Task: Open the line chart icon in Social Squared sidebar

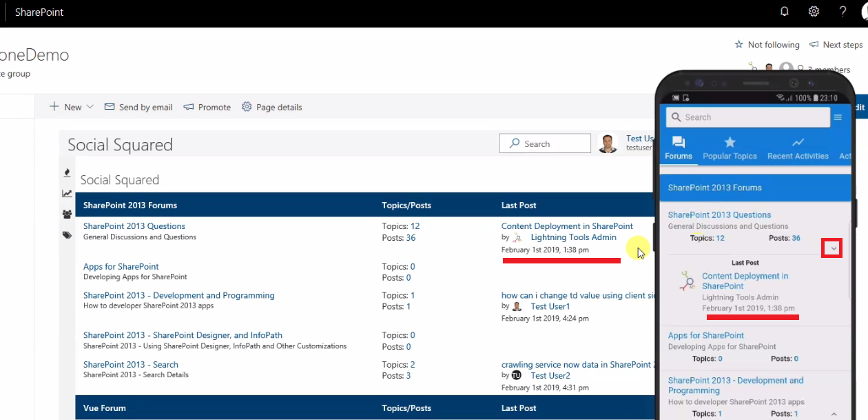Action: 67,194
